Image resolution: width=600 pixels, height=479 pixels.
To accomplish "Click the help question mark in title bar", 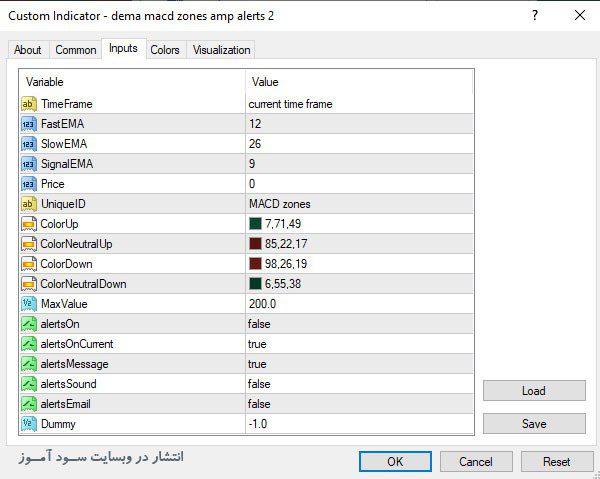I will (535, 16).
